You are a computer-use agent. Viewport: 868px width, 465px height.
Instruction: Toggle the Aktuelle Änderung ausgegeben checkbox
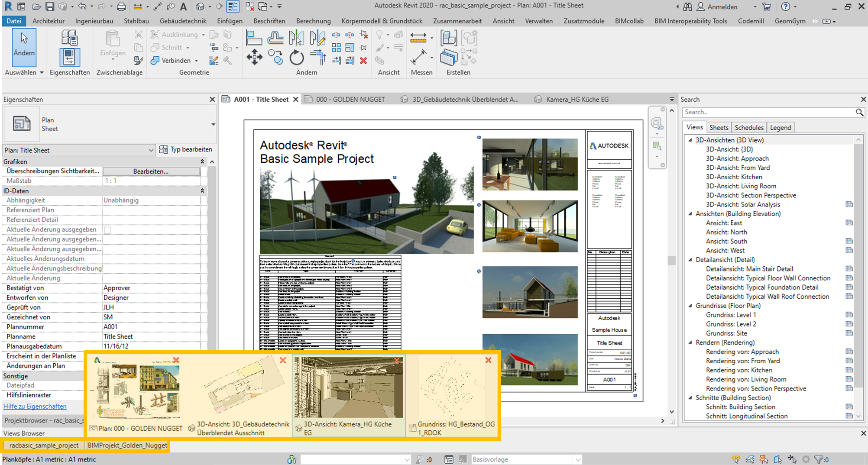click(108, 230)
